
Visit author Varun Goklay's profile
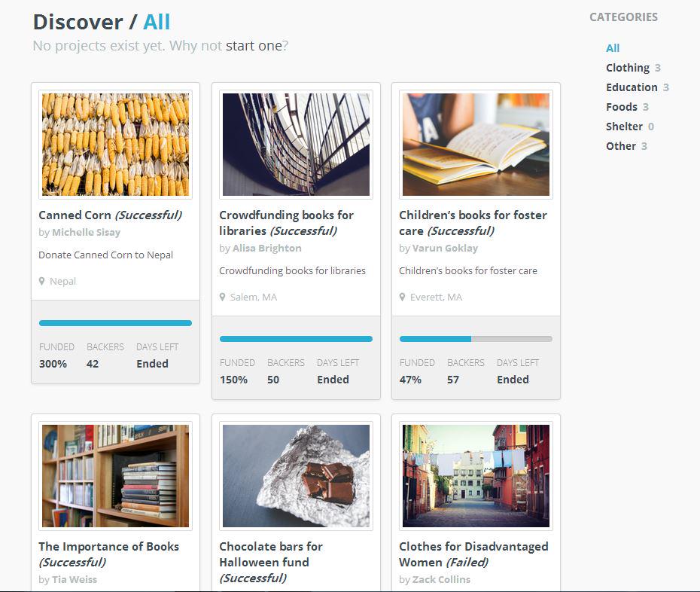coord(445,248)
